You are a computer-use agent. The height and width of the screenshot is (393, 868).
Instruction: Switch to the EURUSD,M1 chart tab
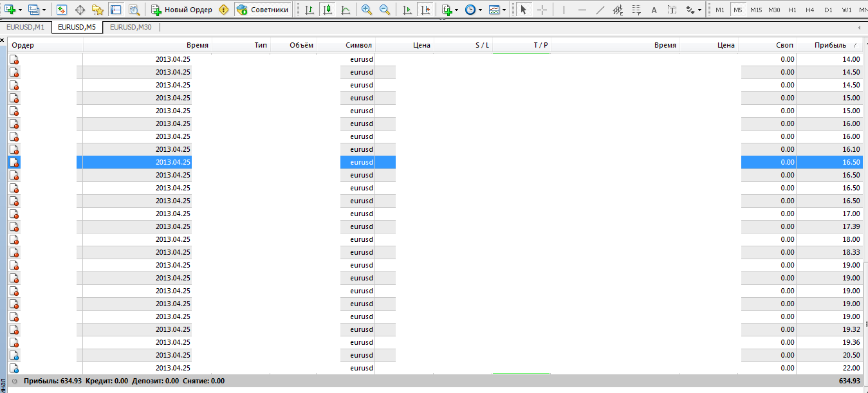tap(25, 27)
